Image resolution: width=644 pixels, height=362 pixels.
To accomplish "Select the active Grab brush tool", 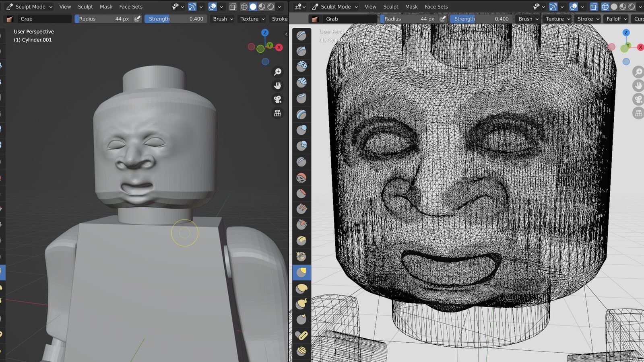I will point(301,272).
